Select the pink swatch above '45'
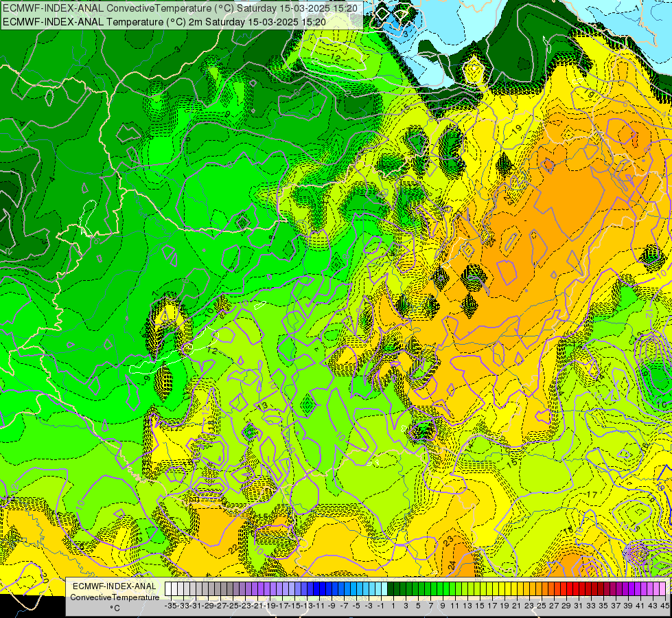 tap(662, 588)
